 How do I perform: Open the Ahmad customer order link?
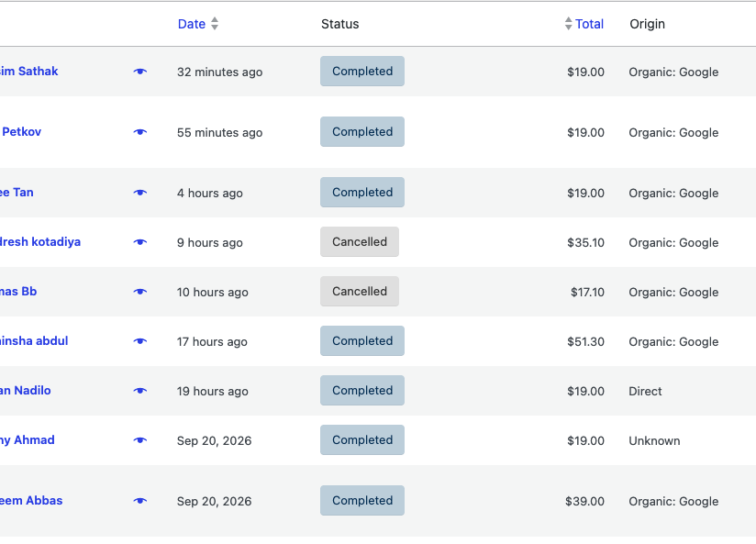(x=27, y=440)
